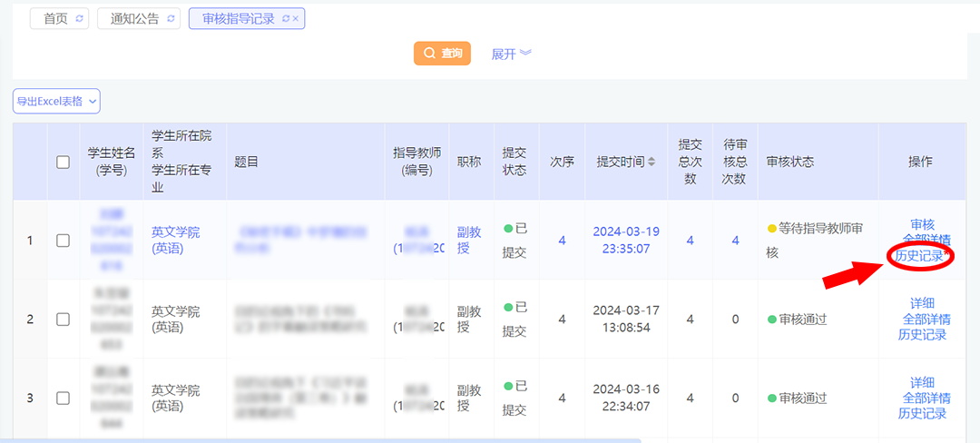Tick the checkbox in row 3
Viewport: 980px width, 443px height.
(63, 398)
